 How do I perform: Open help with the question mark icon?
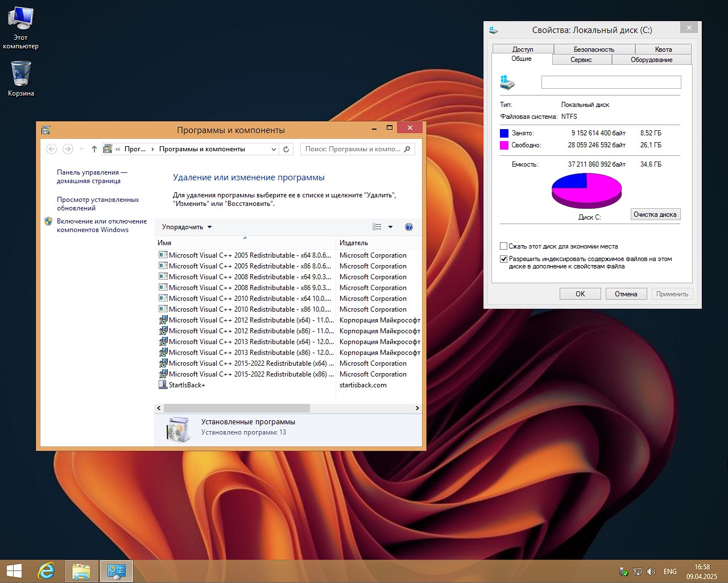tap(408, 227)
